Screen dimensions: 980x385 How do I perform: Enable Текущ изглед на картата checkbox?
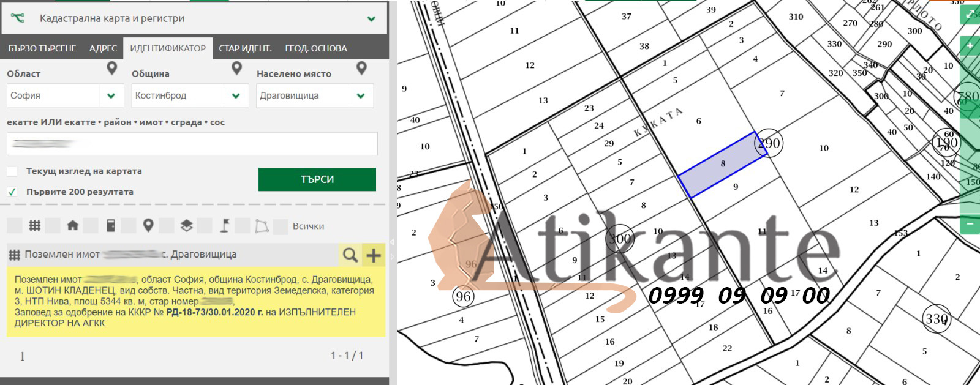[x=12, y=171]
